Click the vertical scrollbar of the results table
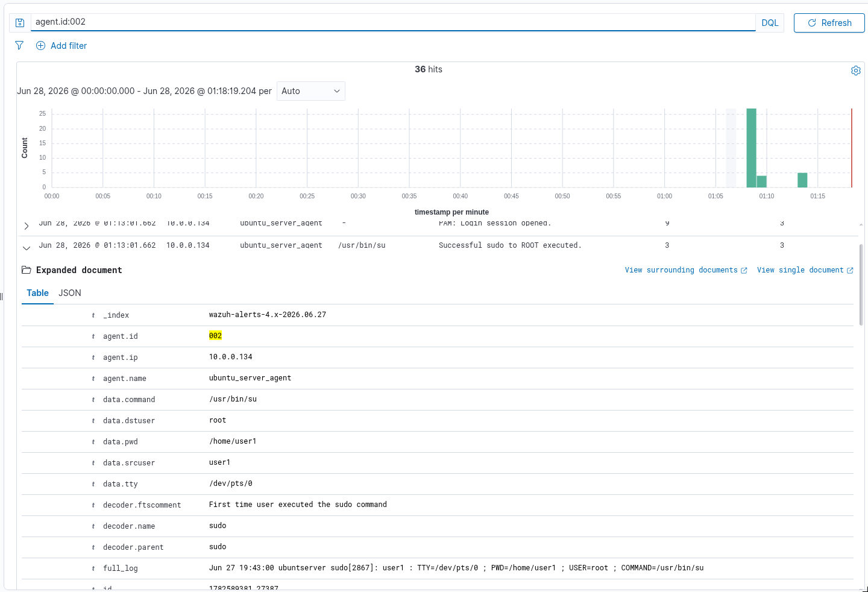 pos(861,285)
